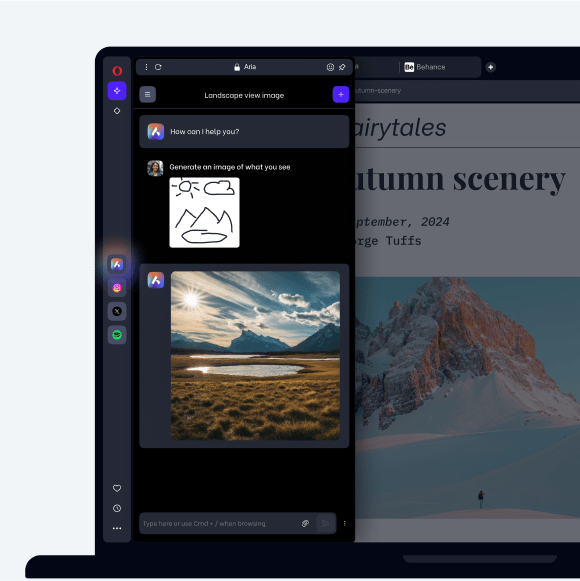Screen dimensions: 580x581
Task: Click the smiley feedback icon
Action: tap(330, 67)
